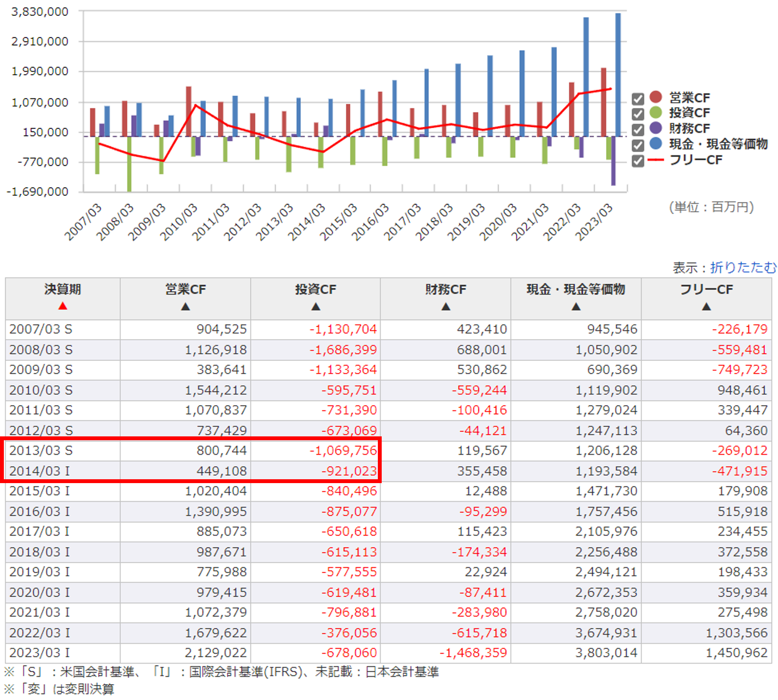Toggle the 現金・現金等価物 series checkbox
The width and height of the screenshot is (778, 700).
(638, 145)
